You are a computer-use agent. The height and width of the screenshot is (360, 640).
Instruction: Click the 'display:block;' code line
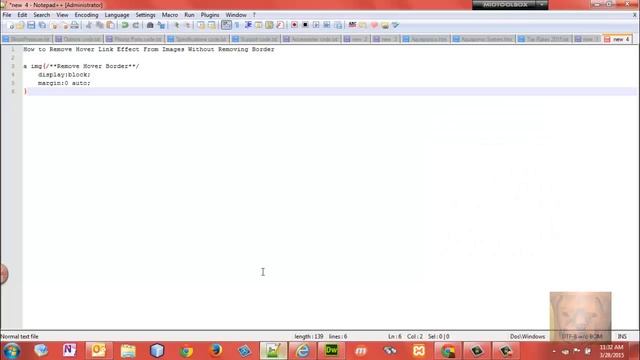click(64, 75)
